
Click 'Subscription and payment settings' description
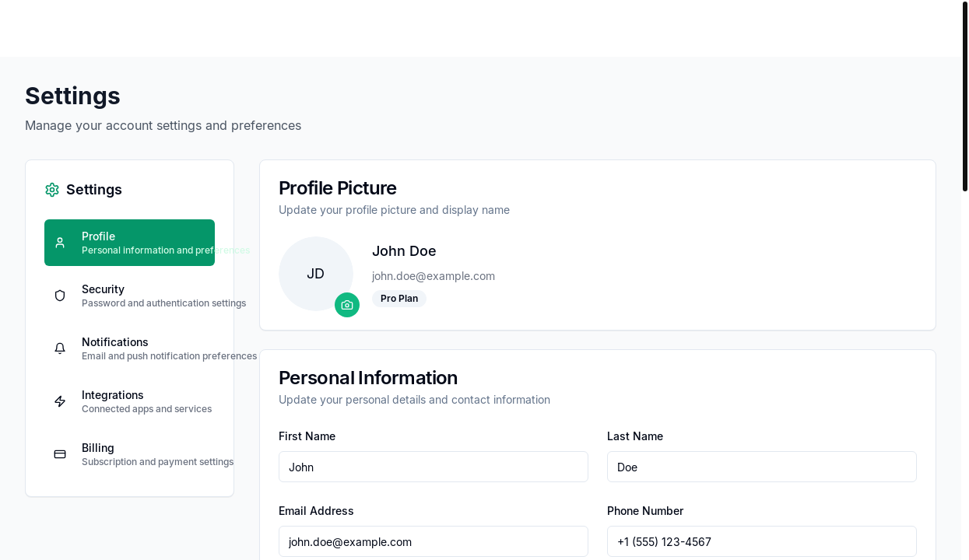[157, 462]
